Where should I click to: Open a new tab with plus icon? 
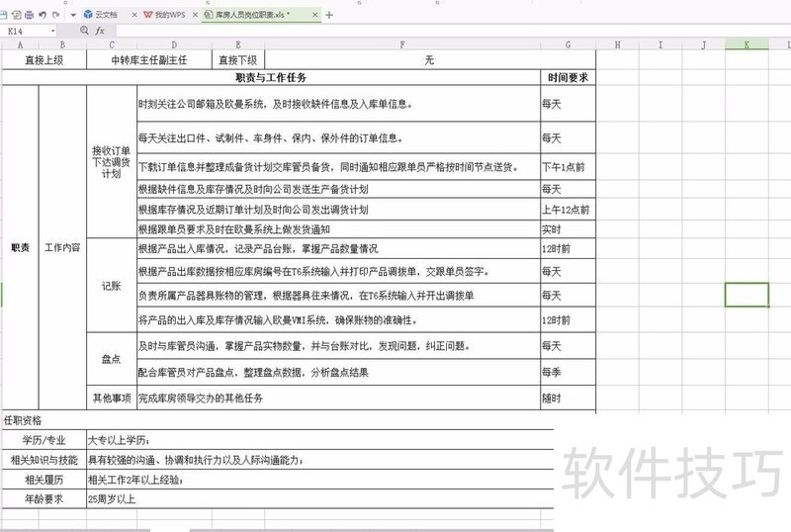tap(329, 15)
